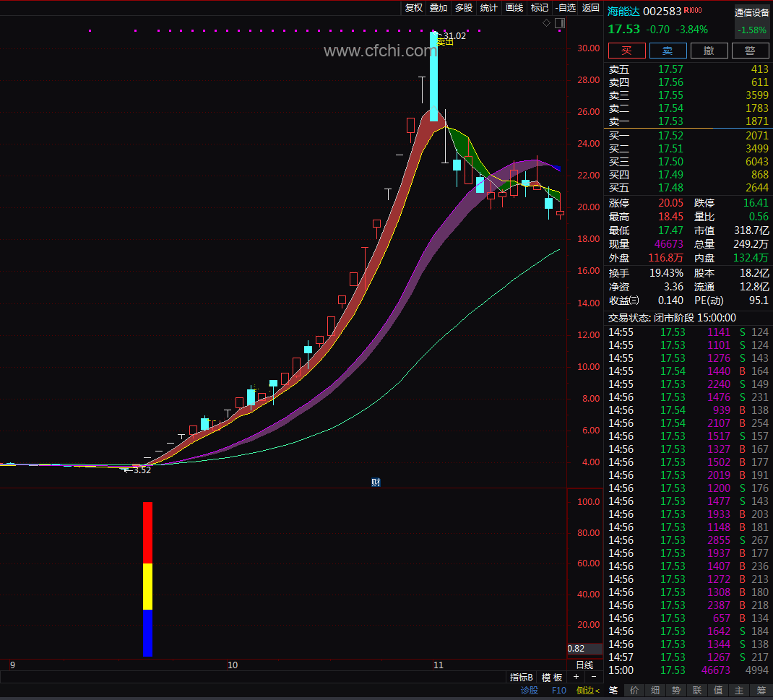
Task: Open 日线 period selector
Action: click(584, 665)
